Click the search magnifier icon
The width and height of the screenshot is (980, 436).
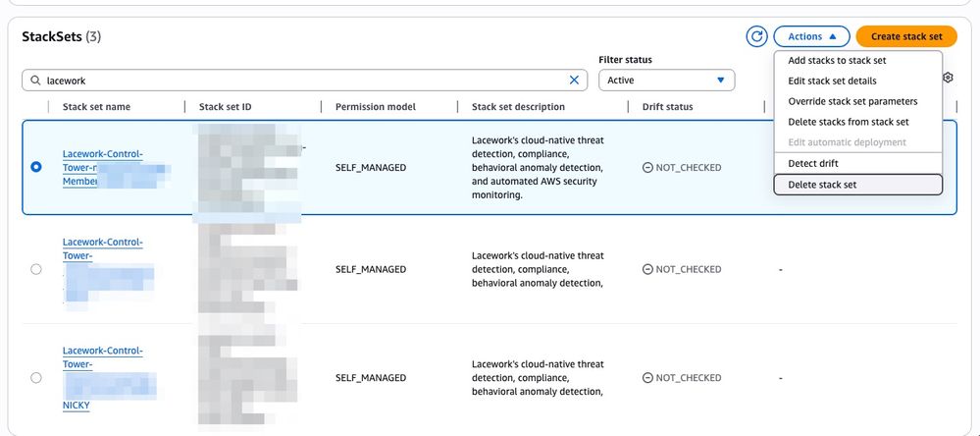[36, 81]
